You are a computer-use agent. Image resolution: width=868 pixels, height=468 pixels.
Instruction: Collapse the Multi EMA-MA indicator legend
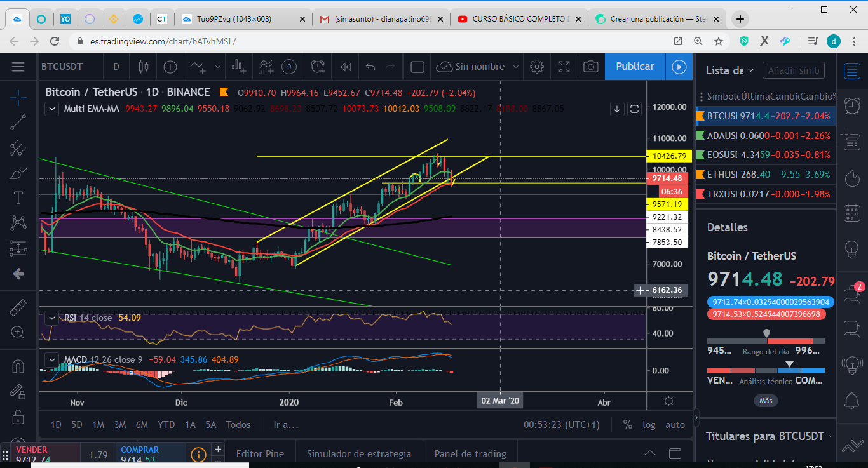tap(52, 109)
